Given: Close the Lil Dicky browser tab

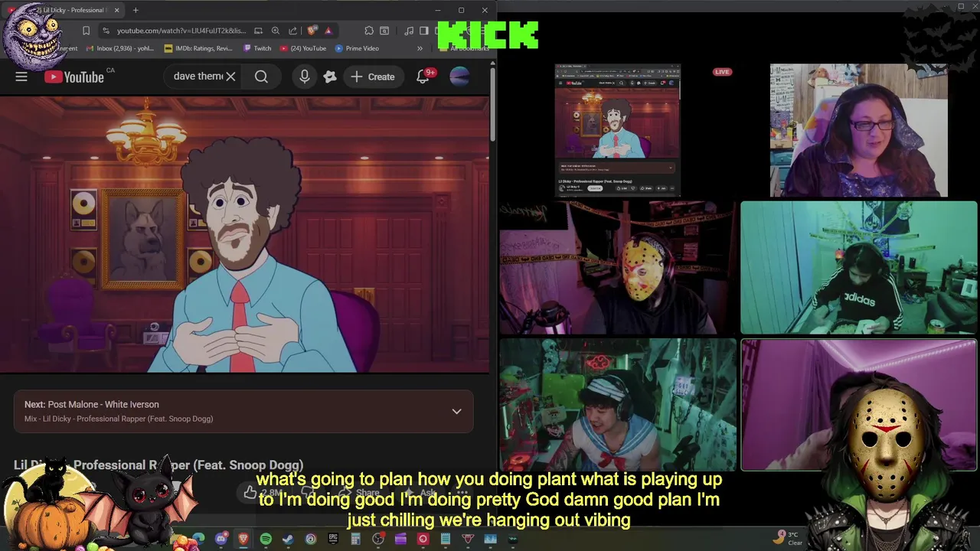Looking at the screenshot, I should coord(117,10).
